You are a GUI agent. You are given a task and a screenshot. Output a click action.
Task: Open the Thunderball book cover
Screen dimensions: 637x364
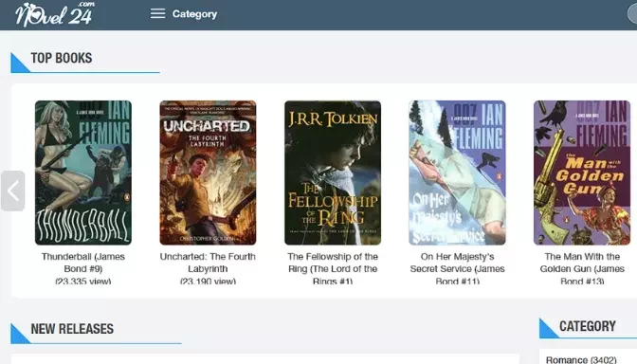point(83,173)
